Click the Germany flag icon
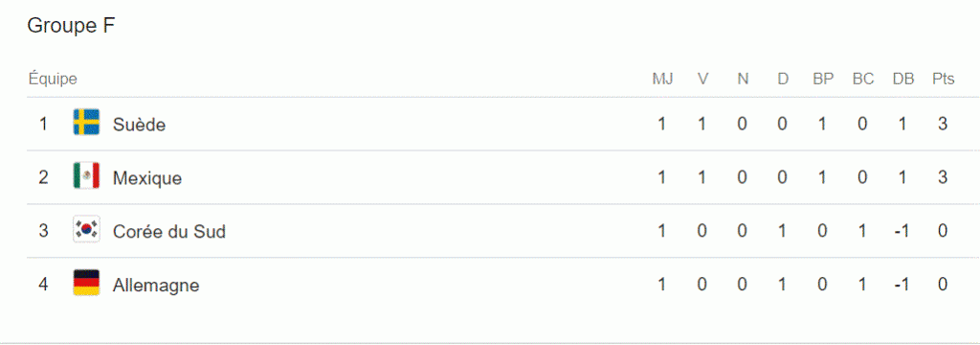Image resolution: width=980 pixels, height=345 pixels. (86, 283)
